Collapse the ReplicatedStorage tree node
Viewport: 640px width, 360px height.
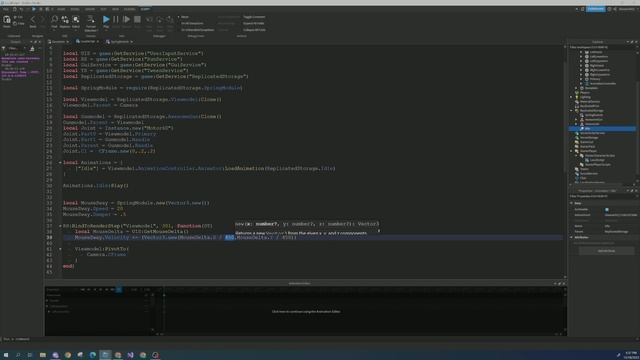(x=571, y=111)
